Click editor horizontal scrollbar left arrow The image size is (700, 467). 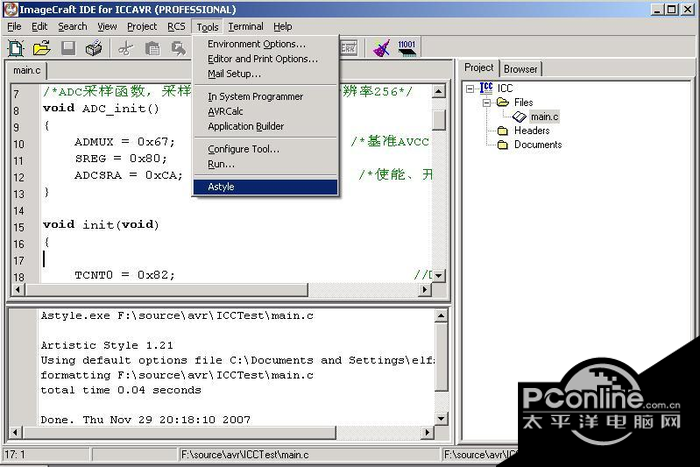click(x=18, y=290)
